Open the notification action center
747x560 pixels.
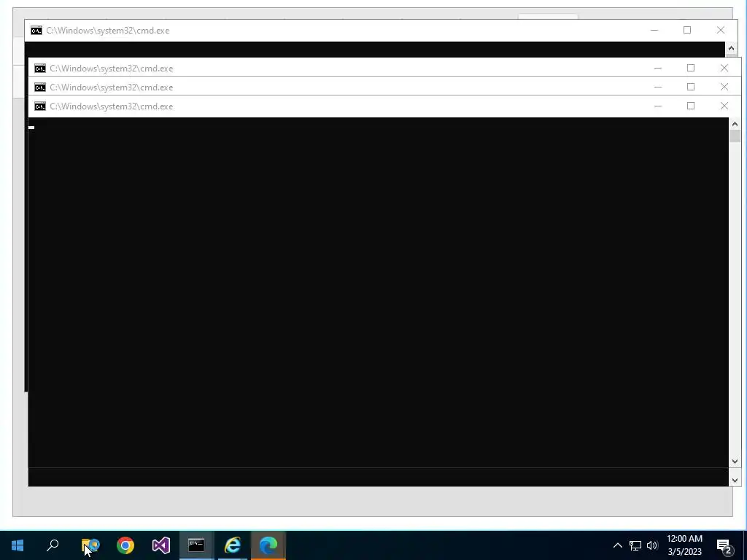pos(724,545)
